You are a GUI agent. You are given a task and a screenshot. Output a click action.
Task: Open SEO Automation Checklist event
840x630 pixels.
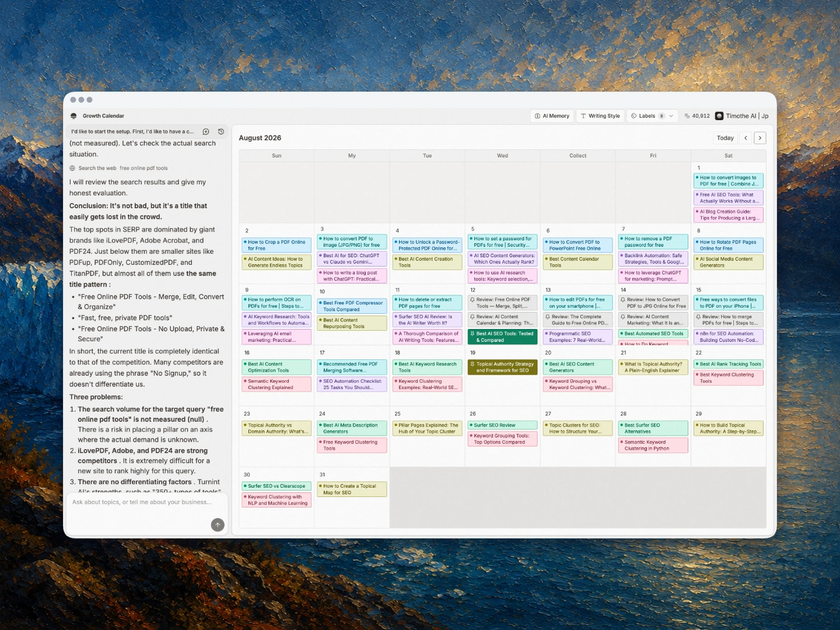coord(352,384)
